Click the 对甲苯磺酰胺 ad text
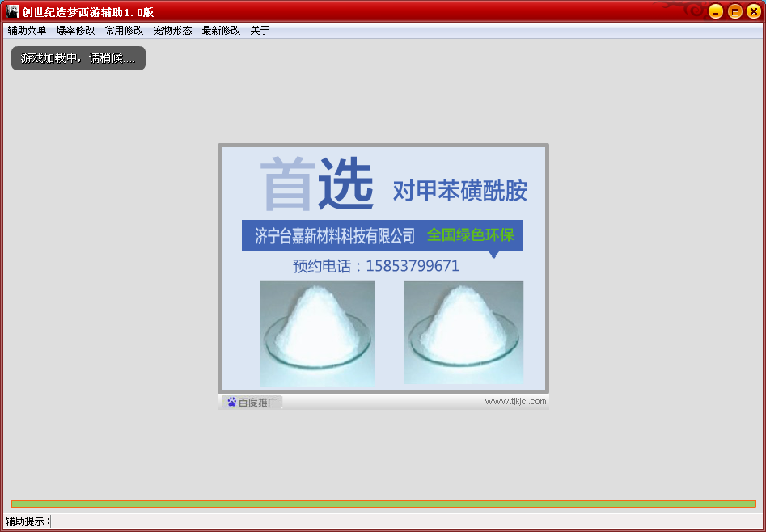The image size is (766, 532). (x=459, y=191)
